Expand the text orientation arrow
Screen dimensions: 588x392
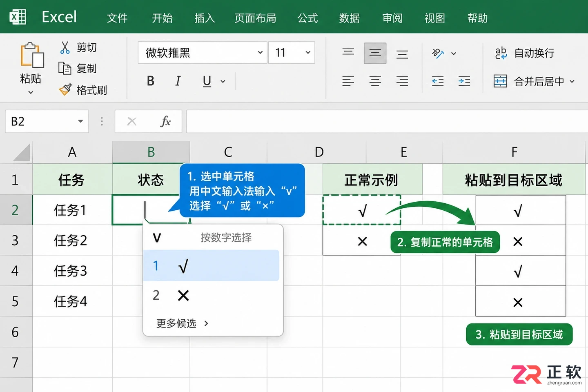pos(454,53)
